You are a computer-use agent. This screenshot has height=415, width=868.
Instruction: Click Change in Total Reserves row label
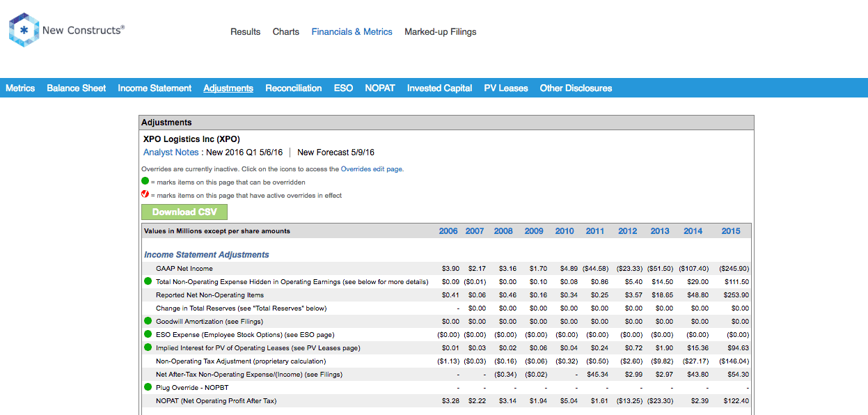tap(242, 308)
